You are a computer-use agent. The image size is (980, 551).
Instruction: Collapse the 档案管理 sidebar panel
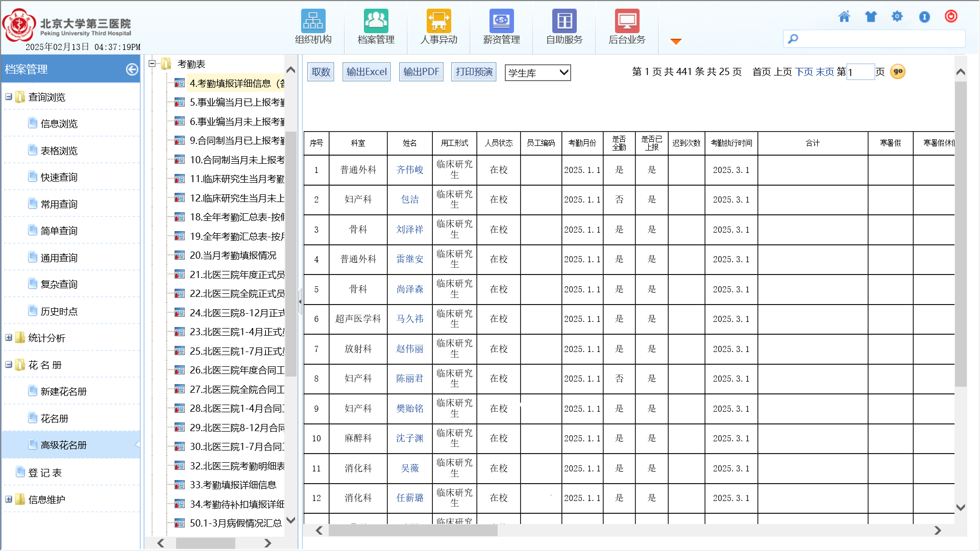(x=132, y=69)
